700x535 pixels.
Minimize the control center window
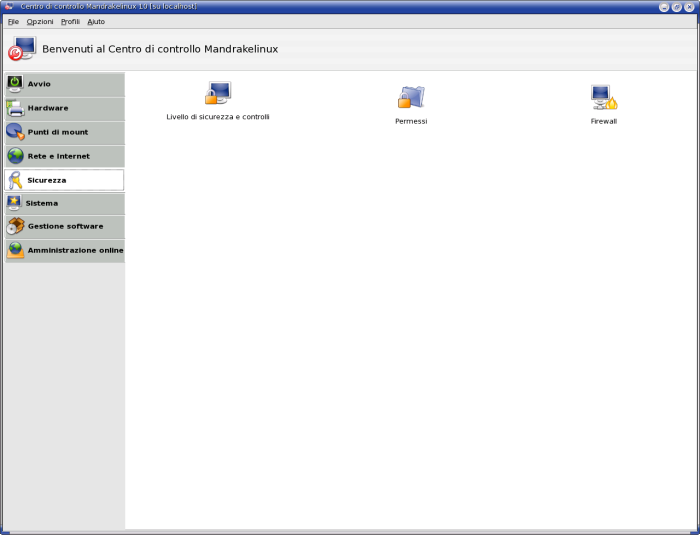(x=664, y=6)
